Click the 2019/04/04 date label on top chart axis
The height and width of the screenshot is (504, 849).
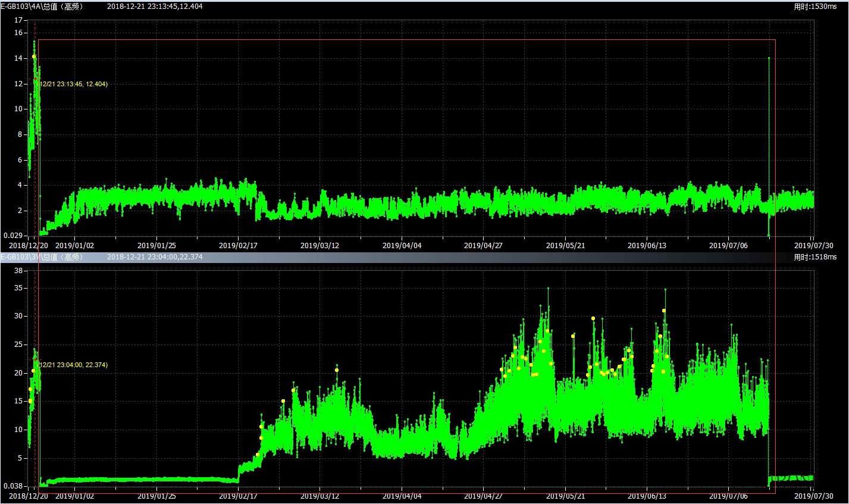pyautogui.click(x=402, y=245)
